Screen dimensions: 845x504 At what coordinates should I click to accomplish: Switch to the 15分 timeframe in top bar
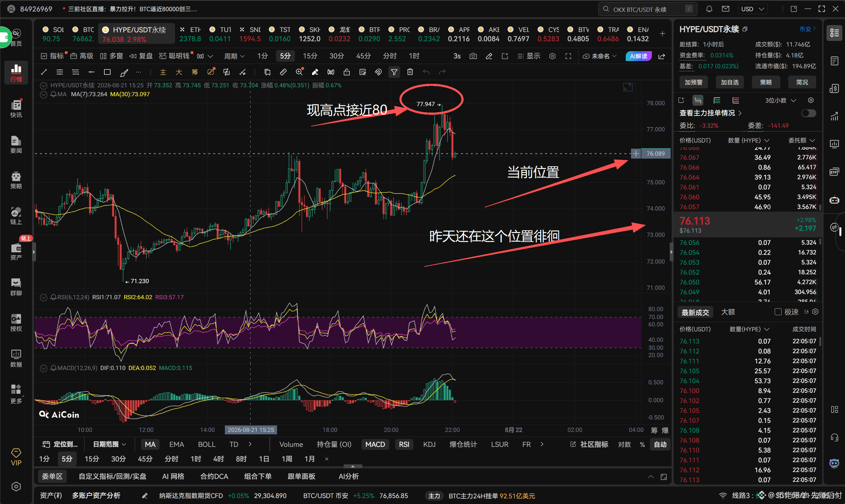click(x=310, y=56)
